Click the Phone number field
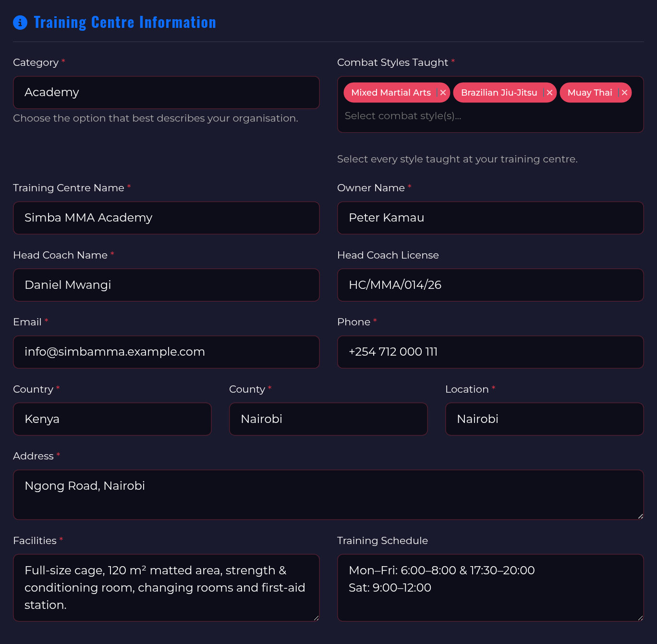 (490, 352)
